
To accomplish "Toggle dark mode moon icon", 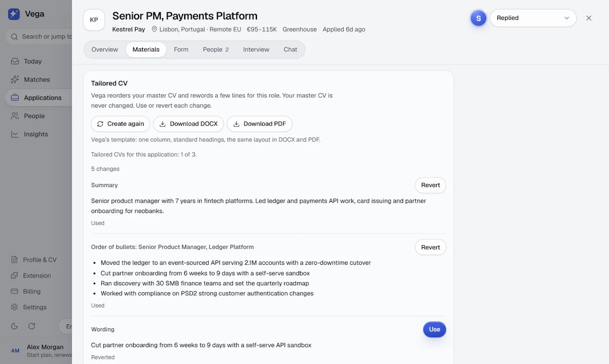I will (x=14, y=326).
